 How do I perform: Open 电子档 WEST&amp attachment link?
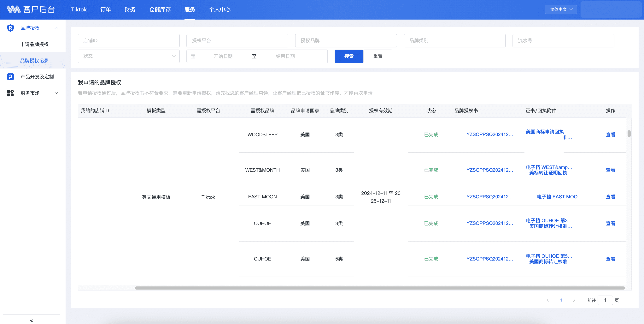tap(549, 167)
